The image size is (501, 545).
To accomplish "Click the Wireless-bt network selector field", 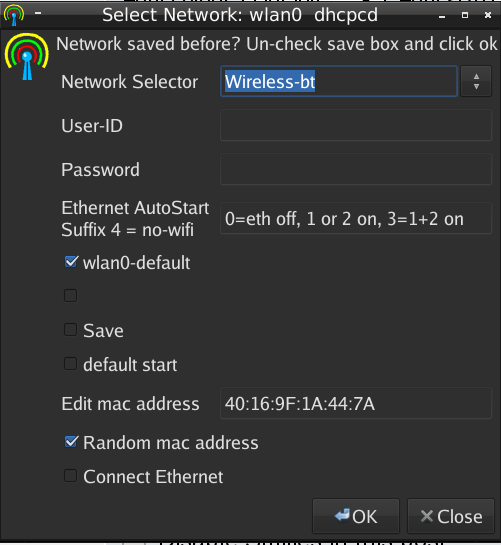I will pyautogui.click(x=339, y=81).
